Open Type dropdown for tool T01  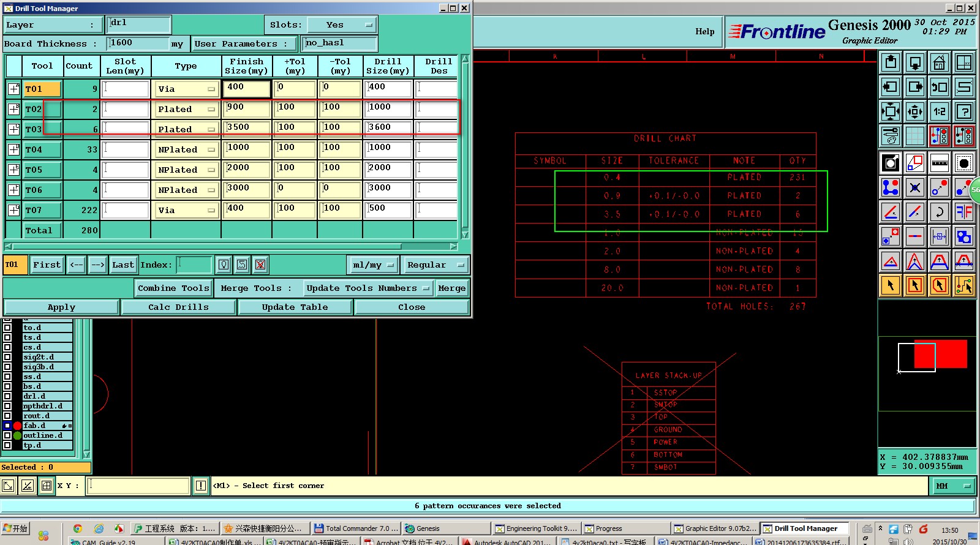(186, 89)
